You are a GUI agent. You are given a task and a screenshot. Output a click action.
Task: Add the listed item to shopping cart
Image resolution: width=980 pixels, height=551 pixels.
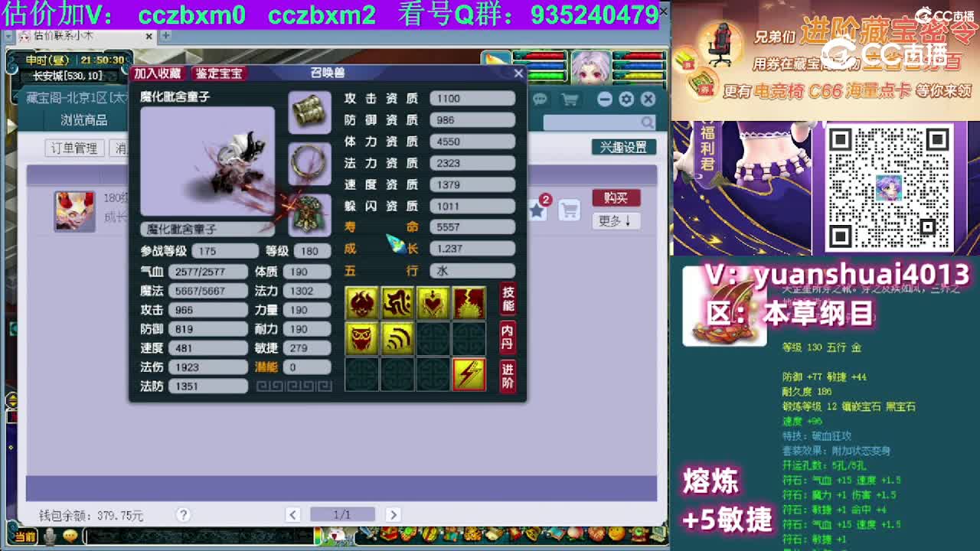(x=569, y=210)
